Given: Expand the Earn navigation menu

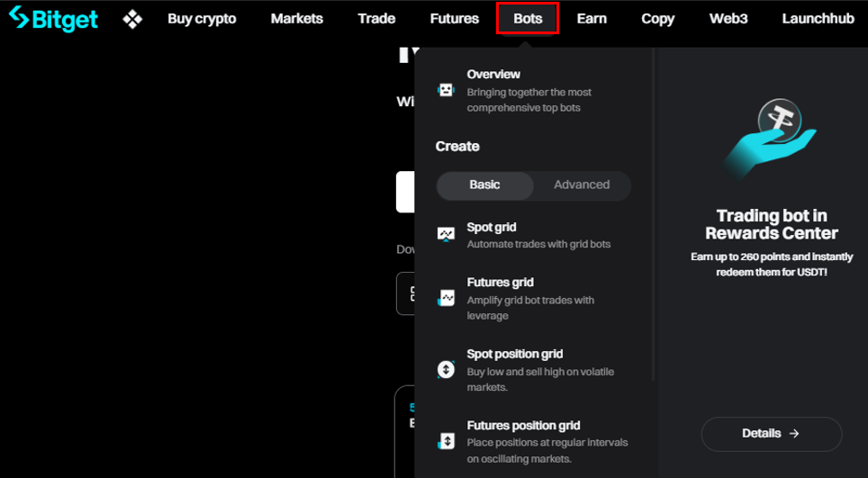Looking at the screenshot, I should pyautogui.click(x=592, y=18).
